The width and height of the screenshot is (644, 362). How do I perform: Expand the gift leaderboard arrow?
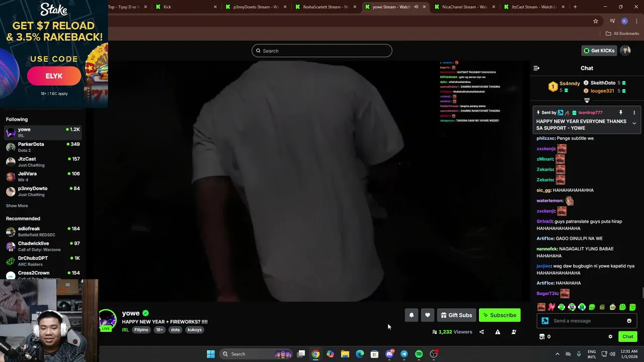(587, 101)
